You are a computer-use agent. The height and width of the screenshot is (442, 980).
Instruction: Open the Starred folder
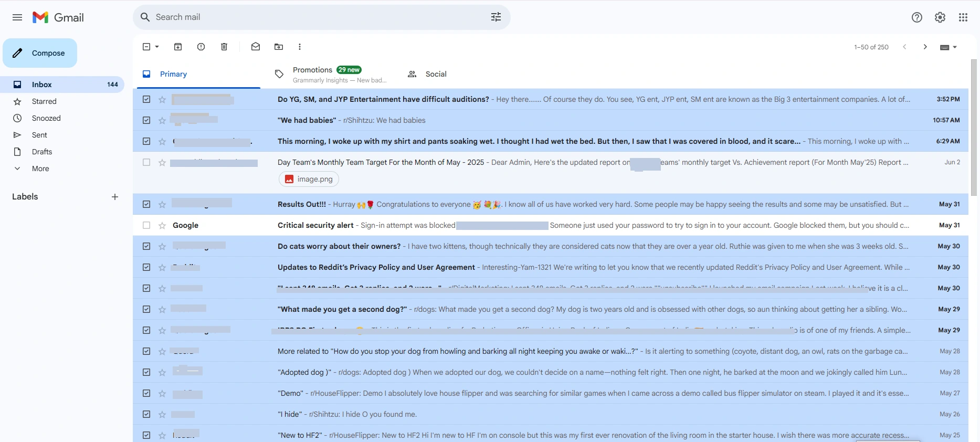point(62,101)
